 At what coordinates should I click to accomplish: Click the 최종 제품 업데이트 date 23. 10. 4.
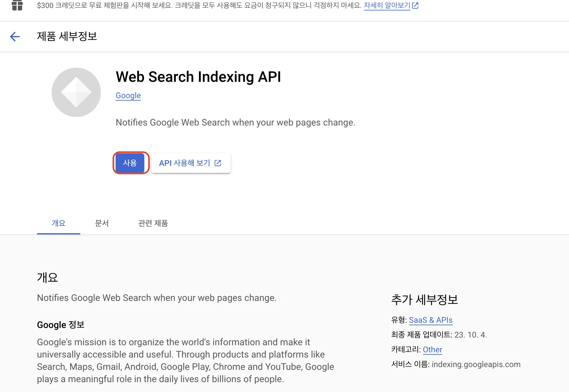[471, 335]
